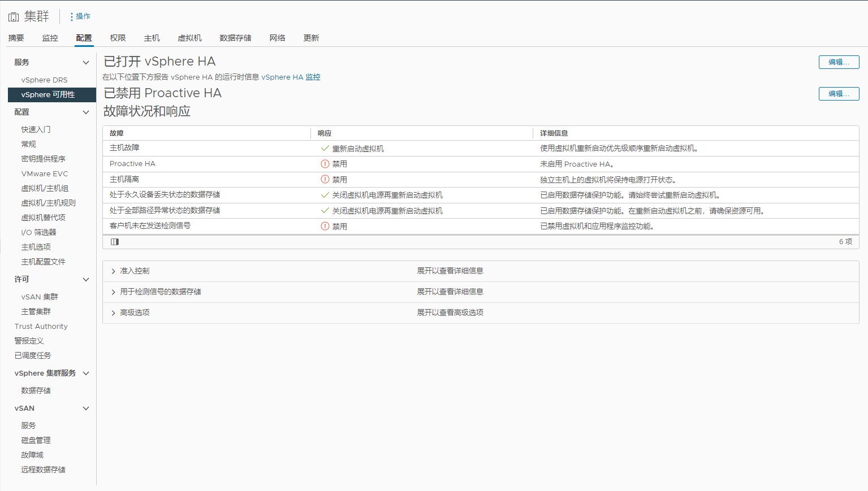
Task: Click green check icon in 主机故障 row
Action: coord(325,148)
